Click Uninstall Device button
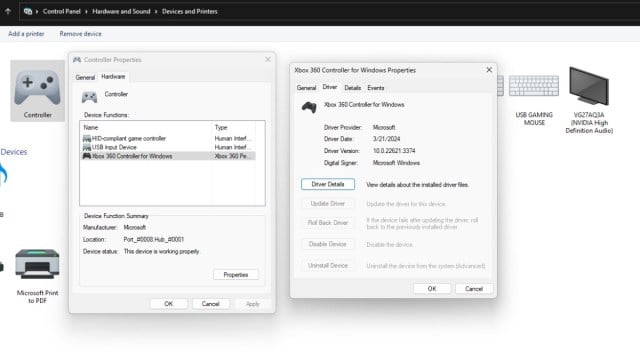 (328, 265)
